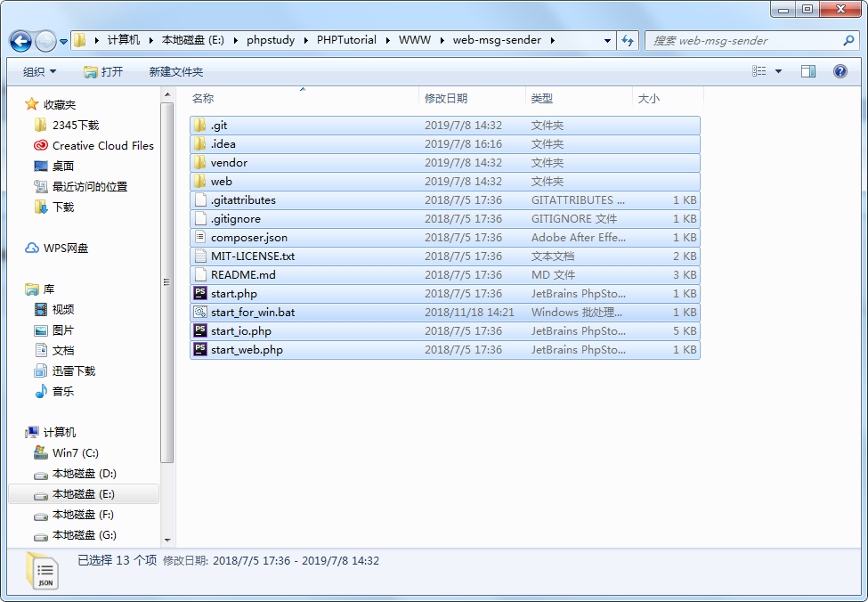Select the start_for_win.bat batch icon

[x=199, y=313]
